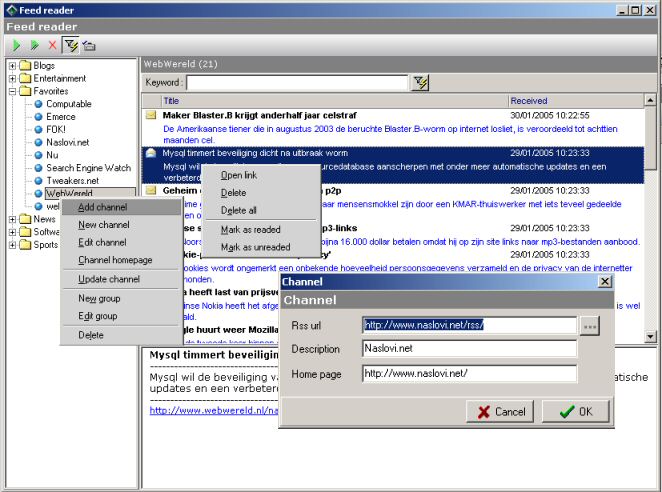Choose Open link in article menu
Screen dimensions: 662x492
[x=260, y=175]
